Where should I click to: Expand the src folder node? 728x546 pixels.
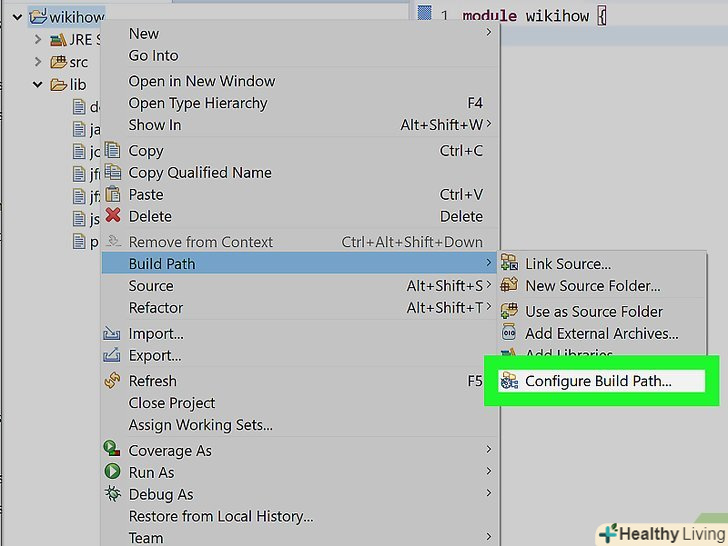[x=38, y=62]
